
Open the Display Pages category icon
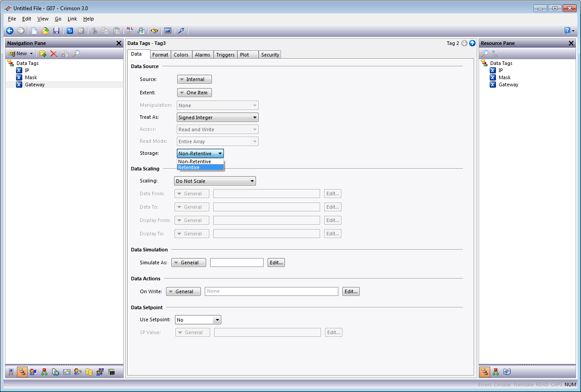(33, 372)
